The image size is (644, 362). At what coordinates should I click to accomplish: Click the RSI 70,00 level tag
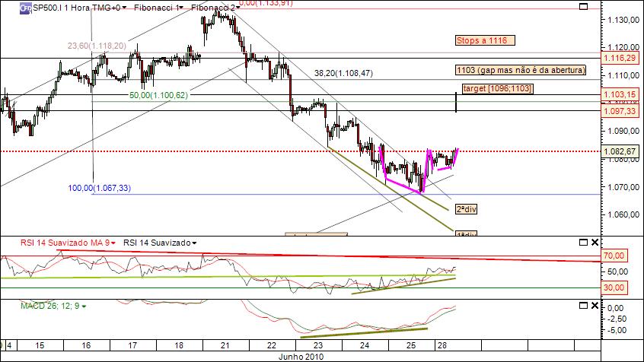pyautogui.click(x=614, y=256)
